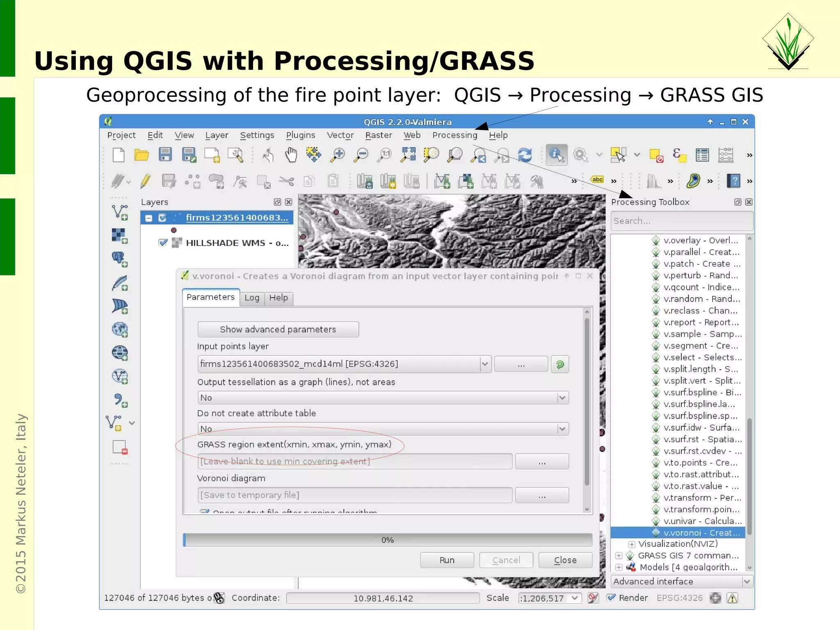Click the Zoom Full extent icon
840x630 pixels.
tap(408, 155)
